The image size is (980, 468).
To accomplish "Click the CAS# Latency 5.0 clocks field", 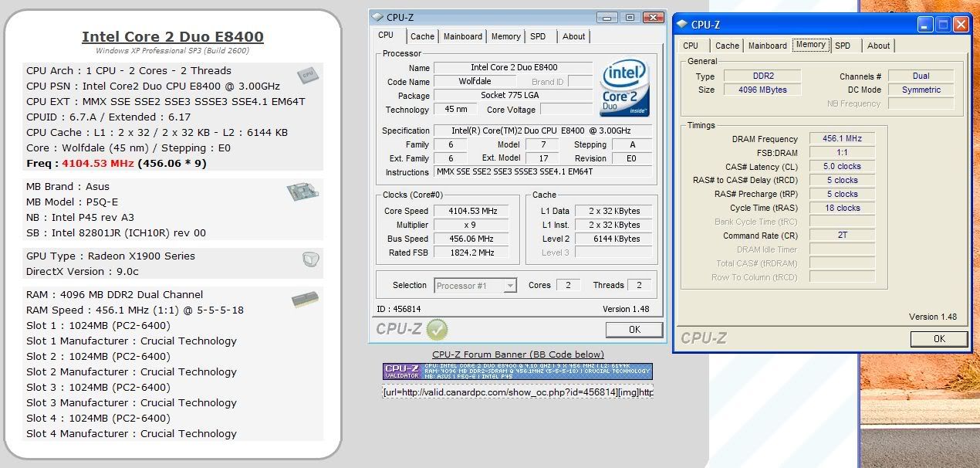I will tap(842, 167).
